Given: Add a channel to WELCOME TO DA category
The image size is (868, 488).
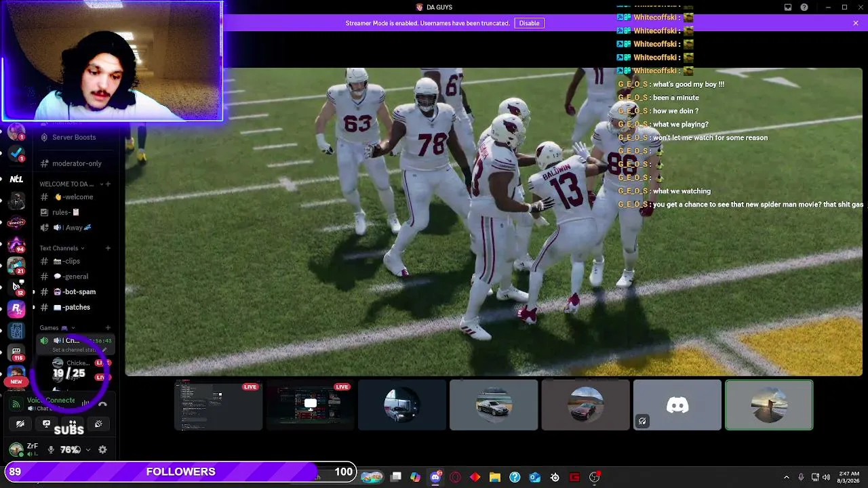Looking at the screenshot, I should pos(108,184).
